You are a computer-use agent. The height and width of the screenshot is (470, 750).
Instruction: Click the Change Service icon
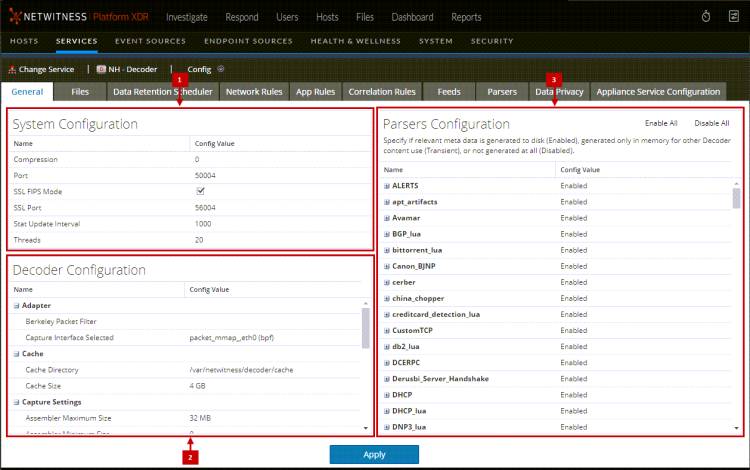click(x=13, y=69)
